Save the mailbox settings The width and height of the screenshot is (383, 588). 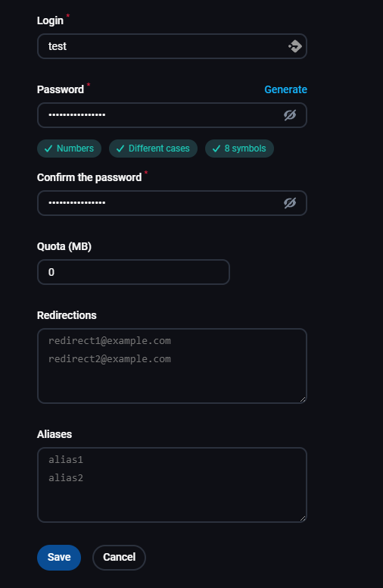pyautogui.click(x=59, y=557)
